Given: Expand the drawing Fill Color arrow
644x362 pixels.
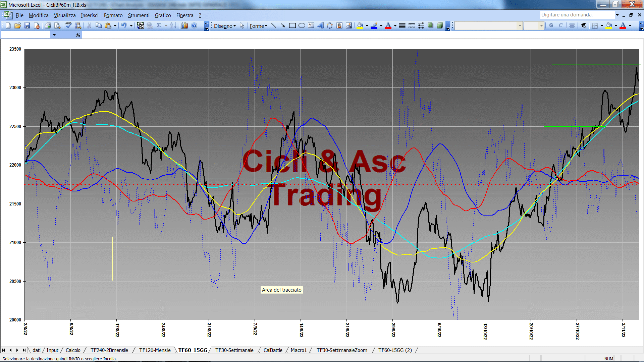Looking at the screenshot, I should (367, 26).
